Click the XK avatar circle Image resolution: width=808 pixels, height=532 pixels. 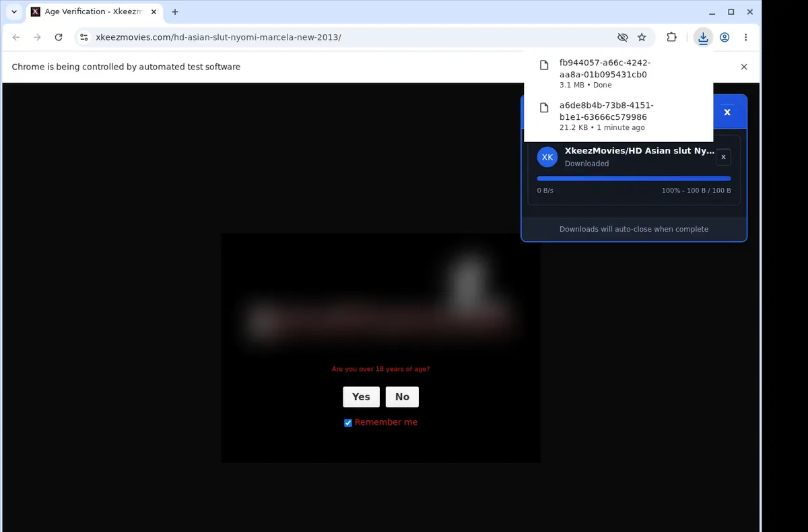coord(547,157)
